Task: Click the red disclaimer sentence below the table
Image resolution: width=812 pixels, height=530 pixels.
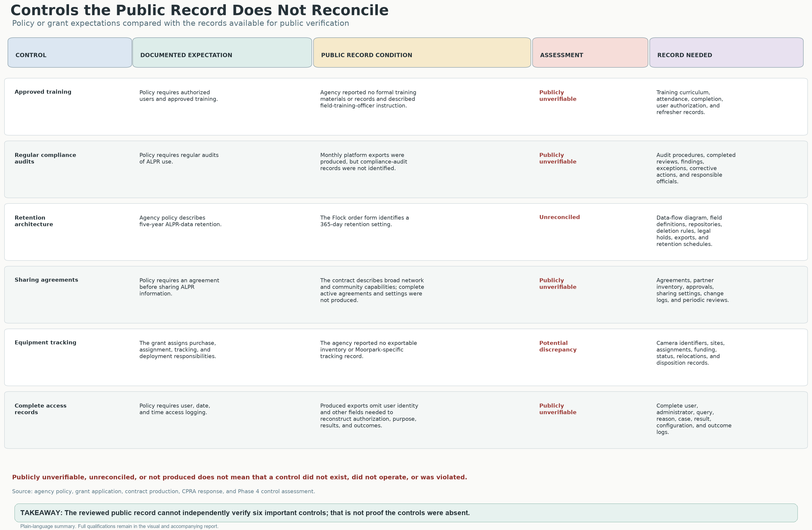Action: (x=240, y=477)
